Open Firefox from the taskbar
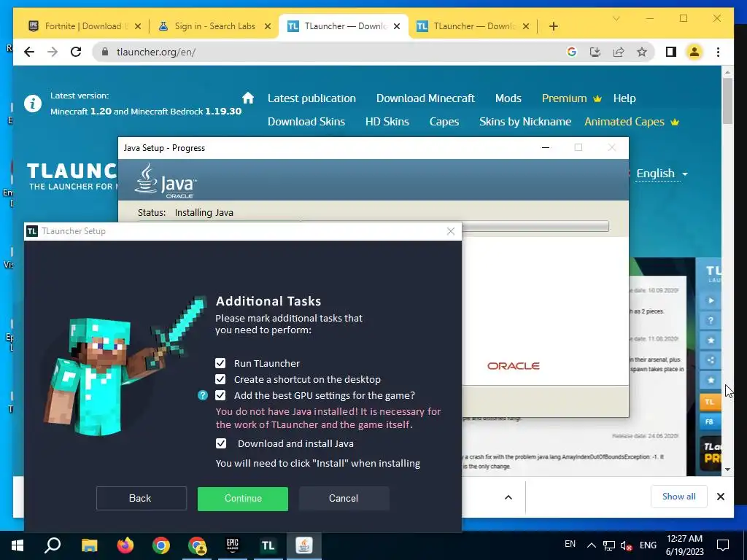Viewport: 747px width, 560px height. pos(125,545)
